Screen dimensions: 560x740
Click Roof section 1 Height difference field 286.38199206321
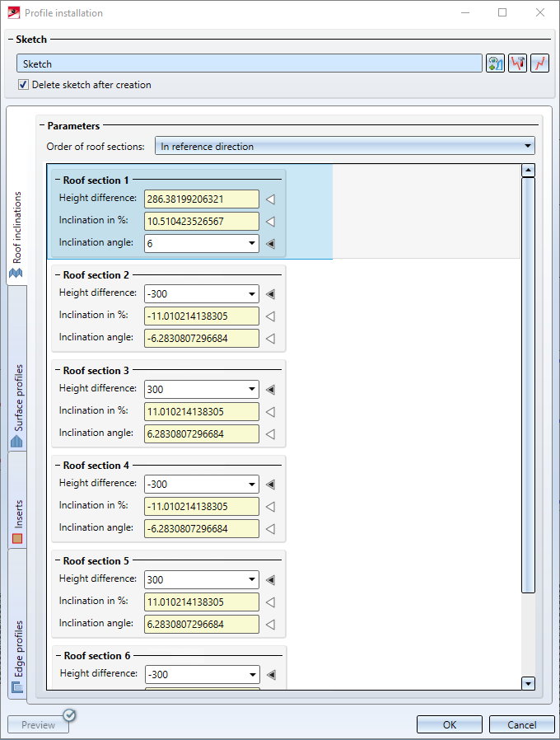pos(202,199)
